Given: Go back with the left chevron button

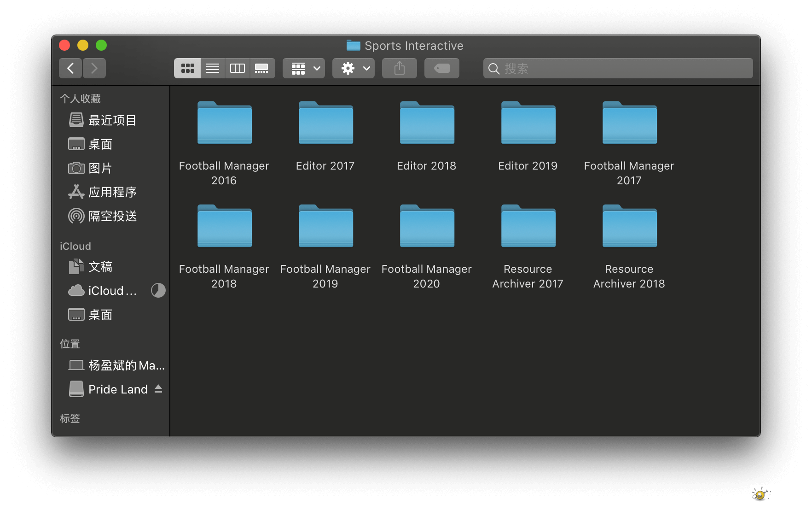Looking at the screenshot, I should tap(70, 68).
